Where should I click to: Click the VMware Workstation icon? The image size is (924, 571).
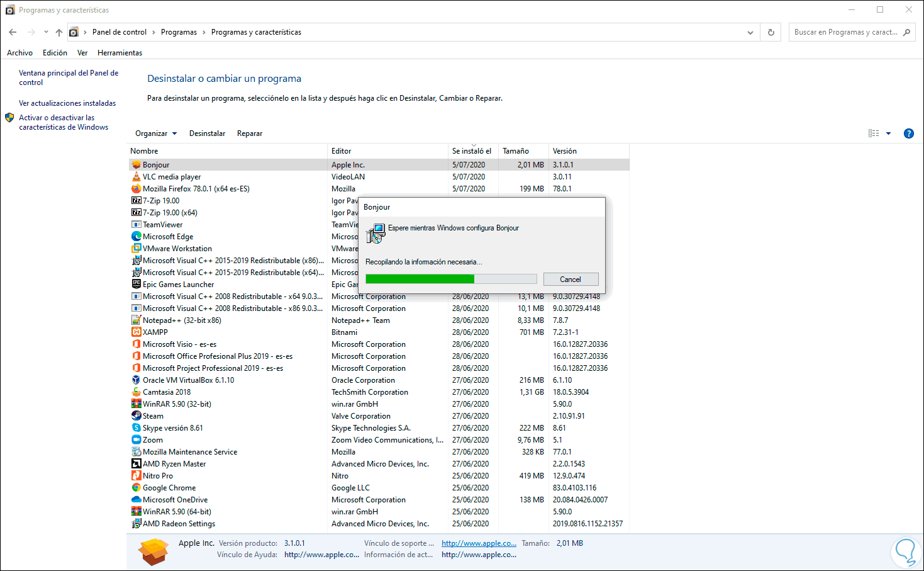pos(136,249)
